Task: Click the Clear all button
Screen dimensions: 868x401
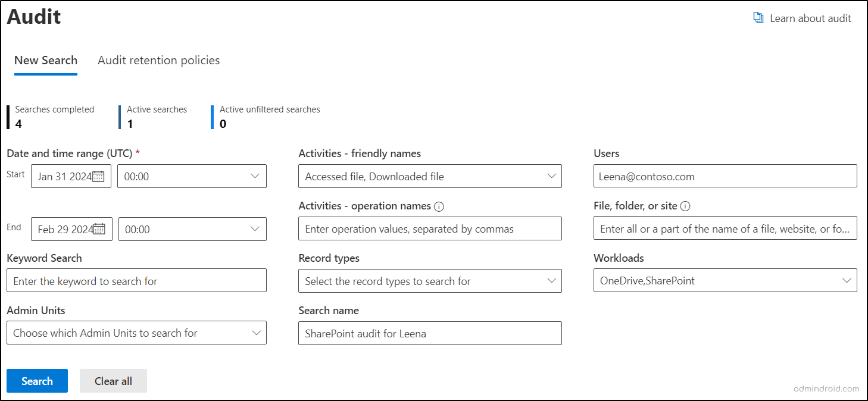Action: 113,380
